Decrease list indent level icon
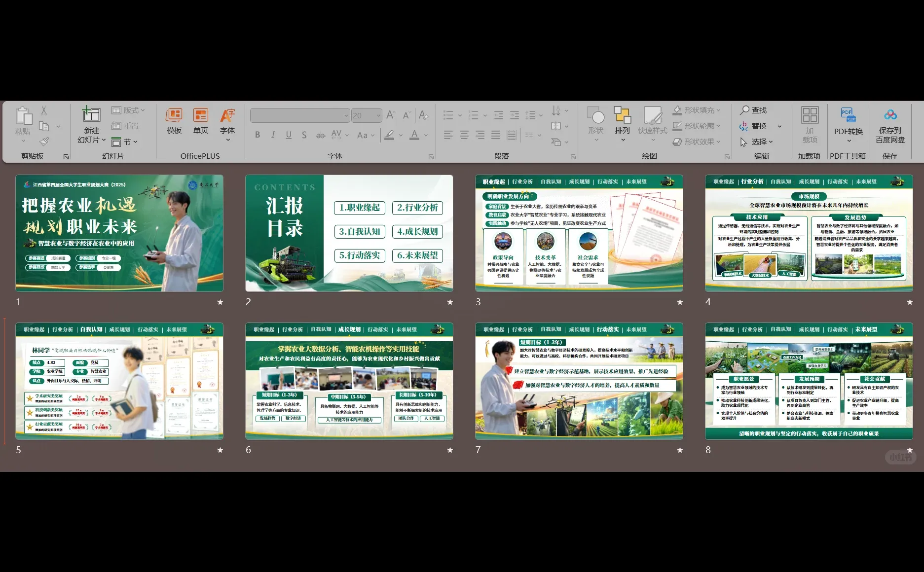 click(499, 115)
